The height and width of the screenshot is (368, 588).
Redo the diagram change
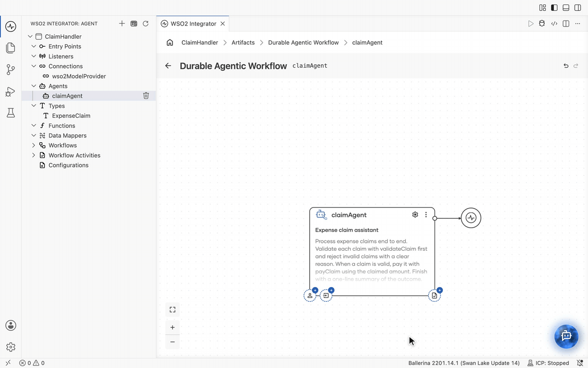point(576,66)
